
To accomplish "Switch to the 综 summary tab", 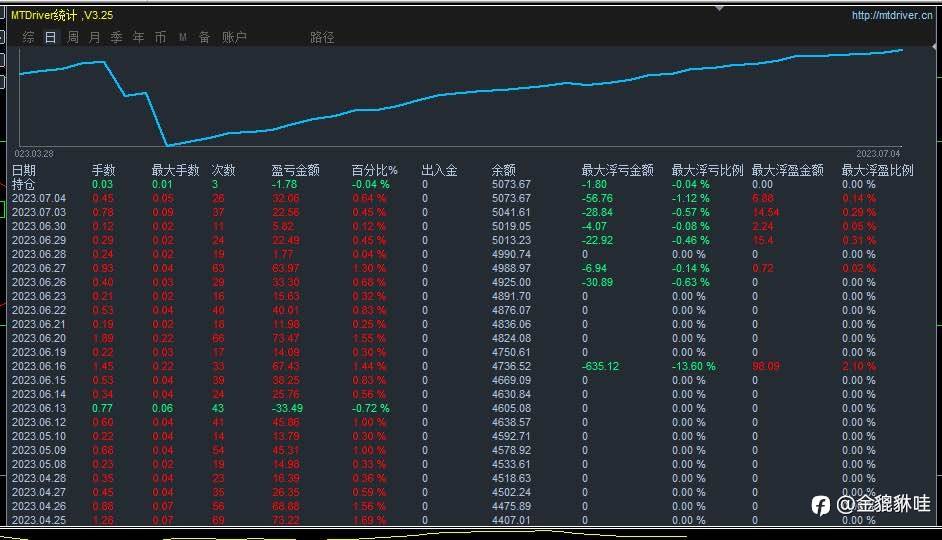I will tap(28, 37).
